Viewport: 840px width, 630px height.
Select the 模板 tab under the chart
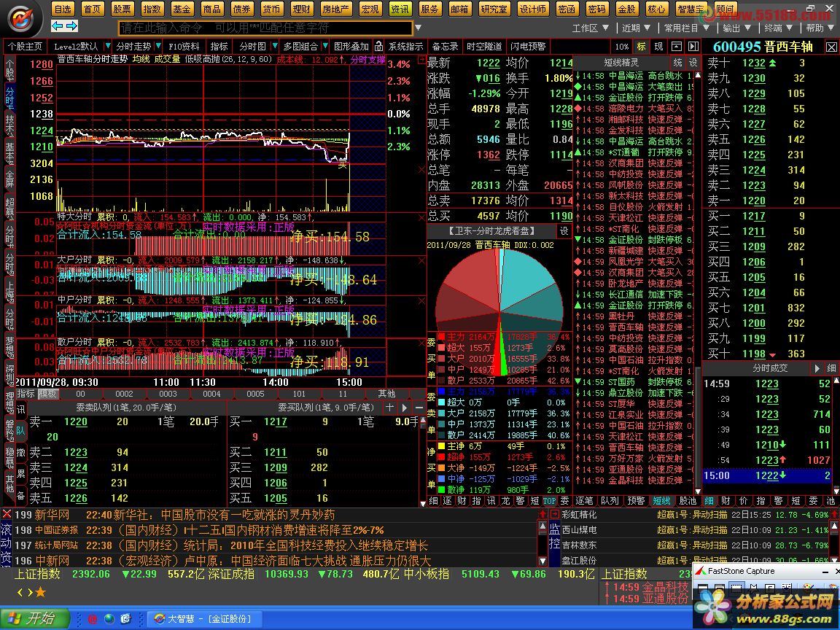coord(47,394)
